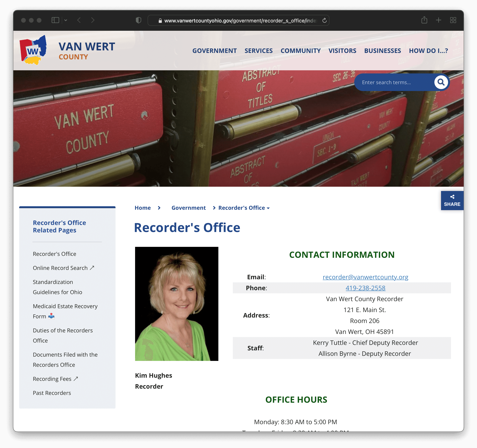The height and width of the screenshot is (448, 477).
Task: Open the SERVICES navigation menu
Action: tap(258, 51)
